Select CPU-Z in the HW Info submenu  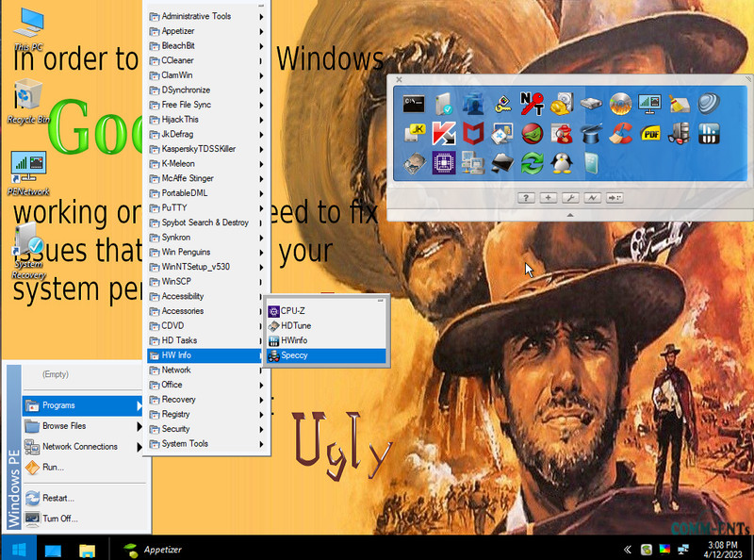(x=326, y=311)
